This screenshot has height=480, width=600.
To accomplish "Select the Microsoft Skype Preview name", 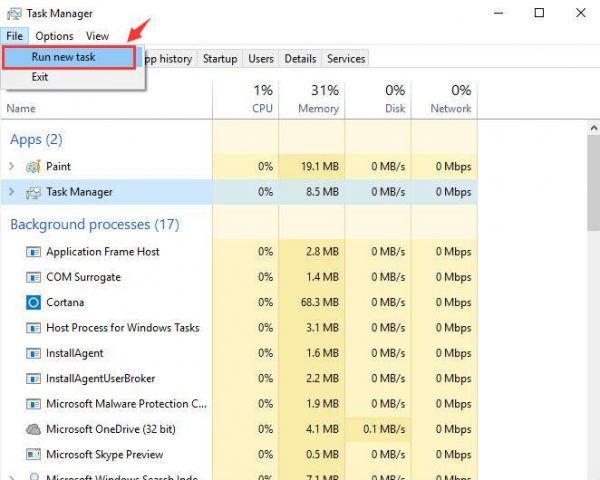I will pyautogui.click(x=104, y=454).
